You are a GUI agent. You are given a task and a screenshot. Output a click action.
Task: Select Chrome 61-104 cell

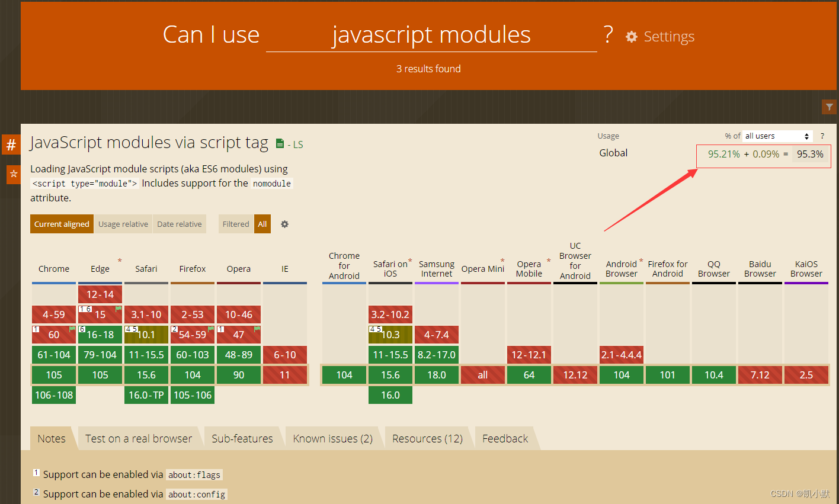click(x=54, y=355)
